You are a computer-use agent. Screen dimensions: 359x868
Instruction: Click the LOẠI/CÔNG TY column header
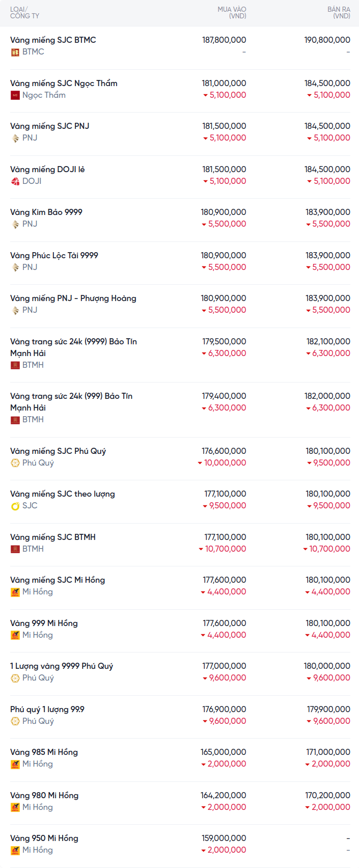click(x=24, y=13)
